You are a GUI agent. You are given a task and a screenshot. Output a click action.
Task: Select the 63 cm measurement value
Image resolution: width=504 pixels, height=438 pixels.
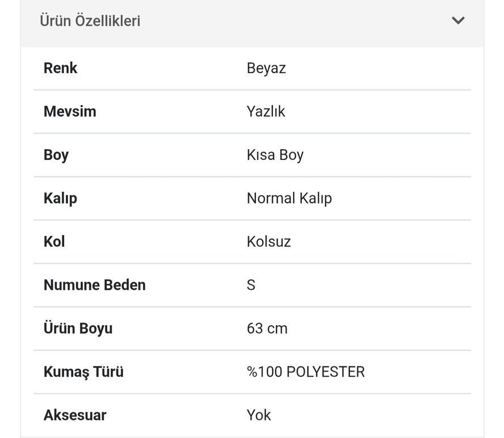266,328
